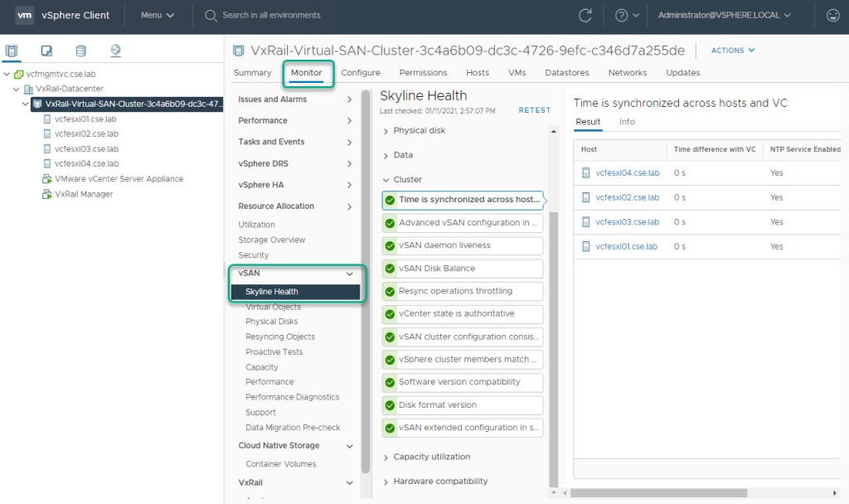Collapse the Cluster health category
849x504 pixels.
click(386, 179)
